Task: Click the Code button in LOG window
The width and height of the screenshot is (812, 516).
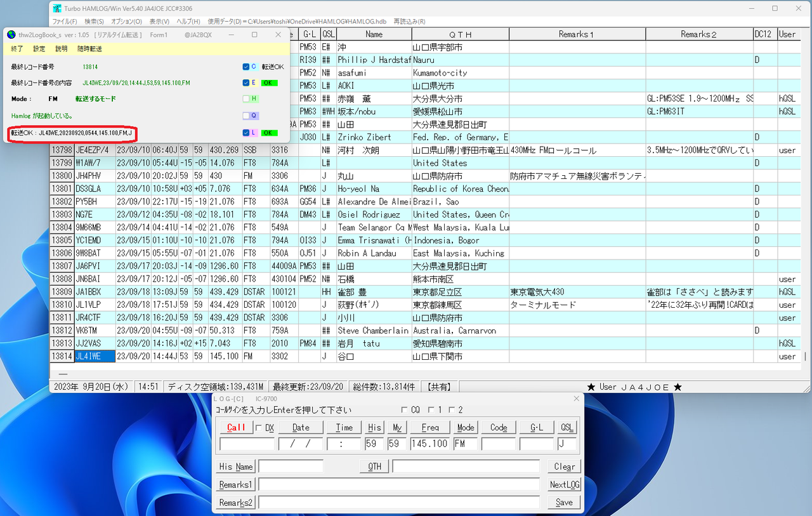Action: [499, 428]
